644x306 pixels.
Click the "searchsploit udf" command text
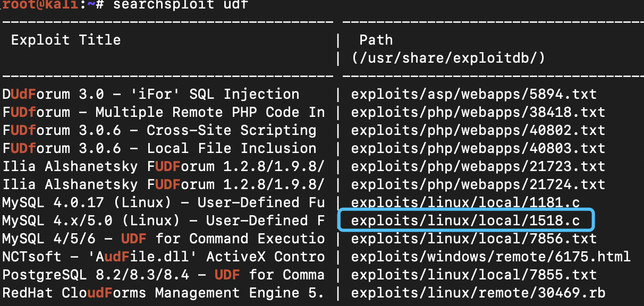click(180, 5)
